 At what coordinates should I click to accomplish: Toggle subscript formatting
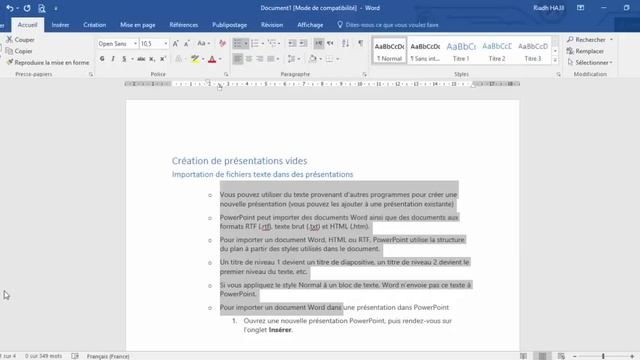(152, 59)
